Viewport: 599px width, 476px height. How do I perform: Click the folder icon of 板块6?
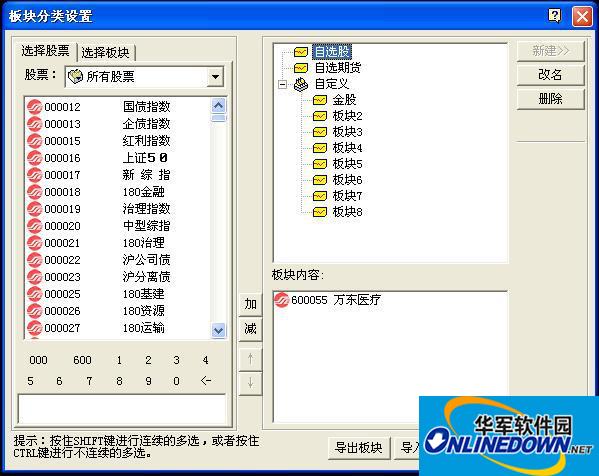[x=320, y=180]
